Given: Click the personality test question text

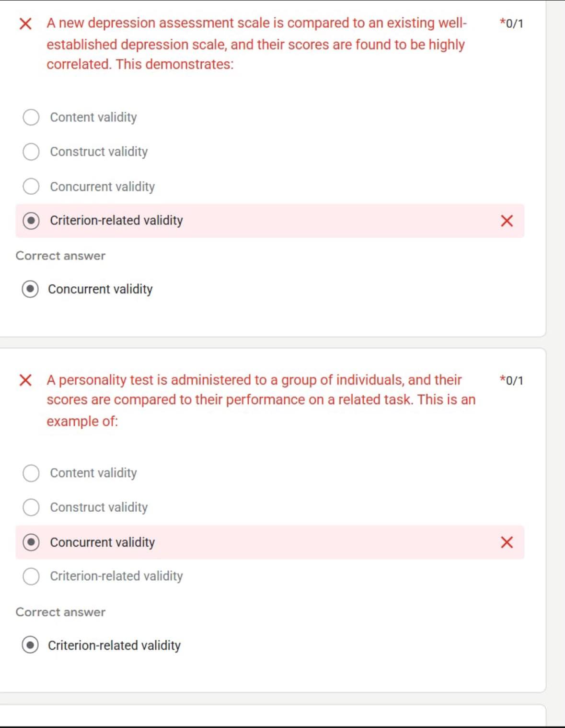Looking at the screenshot, I should pyautogui.click(x=261, y=400).
